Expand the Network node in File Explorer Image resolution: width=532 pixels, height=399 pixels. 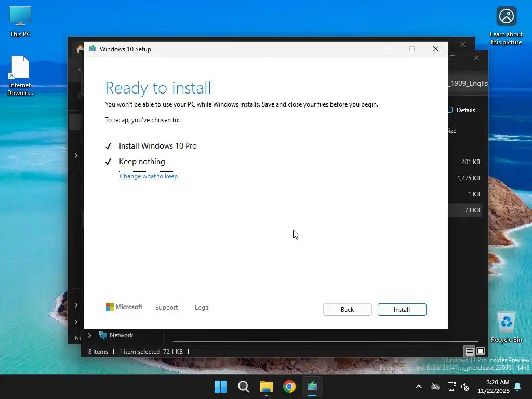[x=89, y=335]
